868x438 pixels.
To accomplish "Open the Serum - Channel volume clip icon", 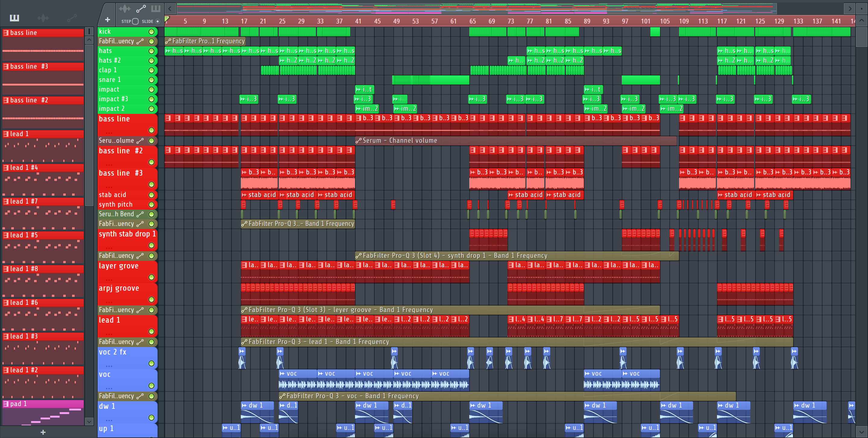I will 359,141.
